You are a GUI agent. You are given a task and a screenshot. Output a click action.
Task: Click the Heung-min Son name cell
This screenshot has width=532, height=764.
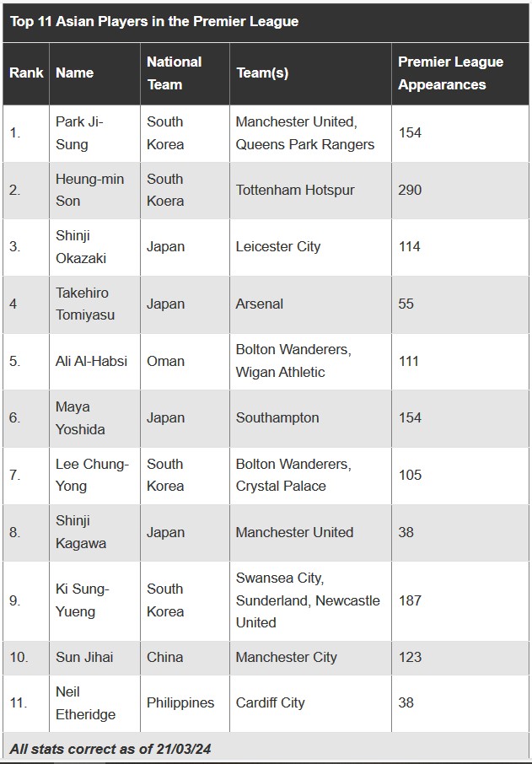pyautogui.click(x=89, y=190)
